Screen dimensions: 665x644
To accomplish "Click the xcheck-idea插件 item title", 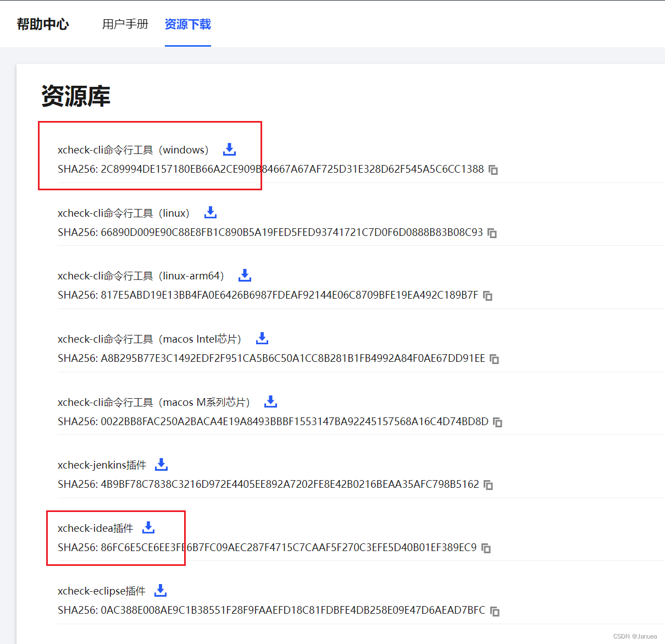I will pyautogui.click(x=95, y=527).
